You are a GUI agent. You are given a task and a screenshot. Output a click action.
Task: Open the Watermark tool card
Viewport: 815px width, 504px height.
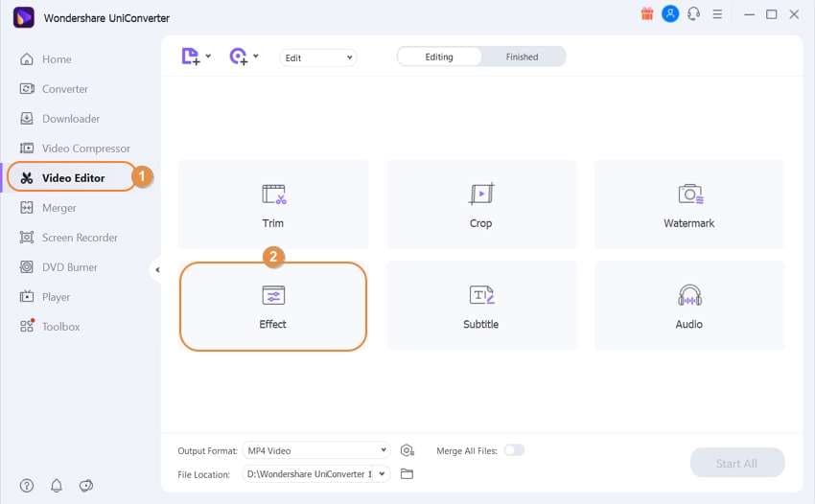tap(689, 205)
